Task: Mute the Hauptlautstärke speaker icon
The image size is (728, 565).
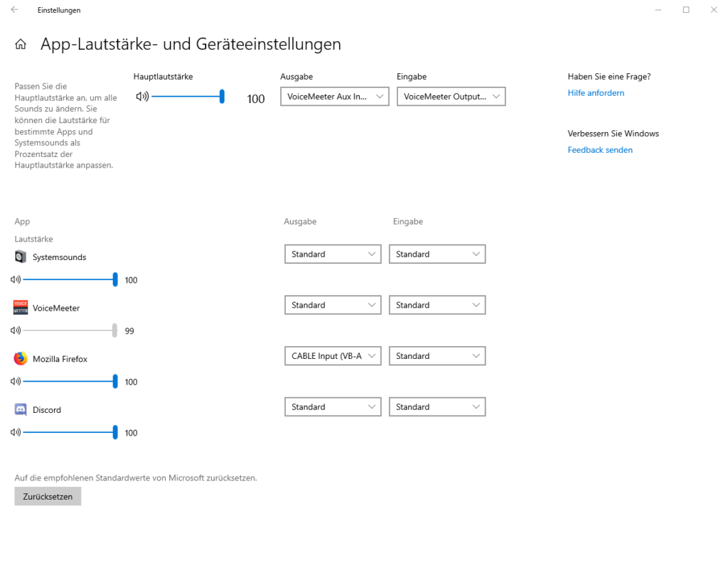Action: (142, 97)
